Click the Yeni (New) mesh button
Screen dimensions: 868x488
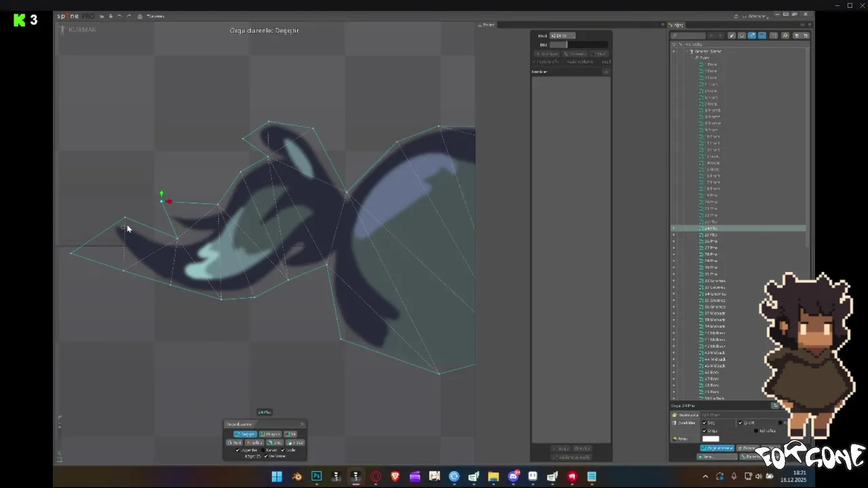(235, 443)
